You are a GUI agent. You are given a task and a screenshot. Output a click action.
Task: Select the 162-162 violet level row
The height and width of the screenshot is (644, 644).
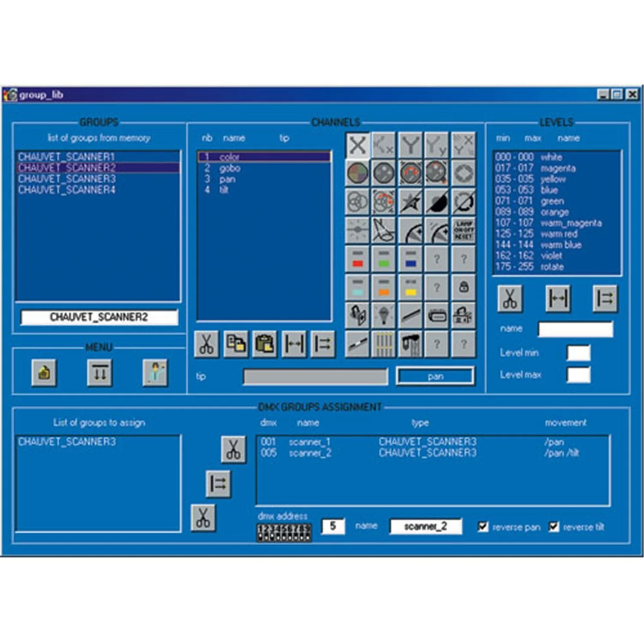556,256
